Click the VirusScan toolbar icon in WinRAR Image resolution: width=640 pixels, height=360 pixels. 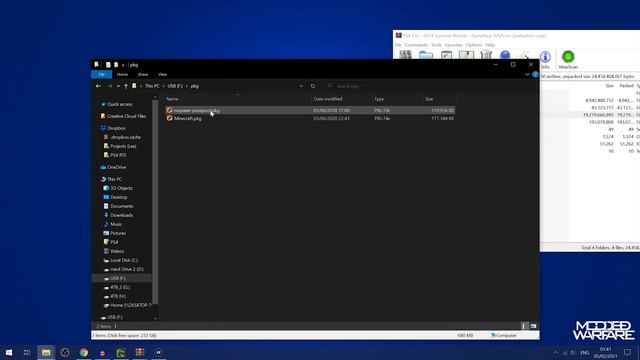point(568,60)
